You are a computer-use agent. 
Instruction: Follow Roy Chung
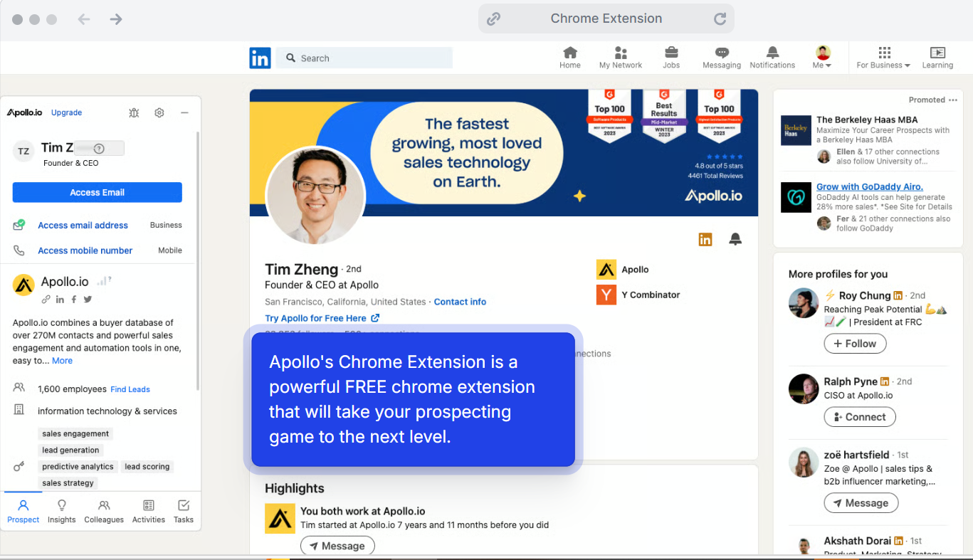[x=855, y=344]
